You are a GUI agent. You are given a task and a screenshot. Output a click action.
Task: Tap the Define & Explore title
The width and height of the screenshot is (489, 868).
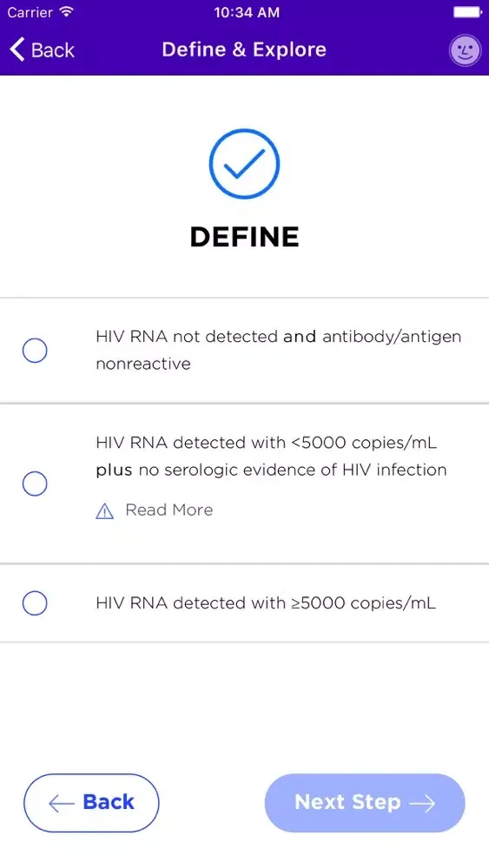pyautogui.click(x=244, y=49)
